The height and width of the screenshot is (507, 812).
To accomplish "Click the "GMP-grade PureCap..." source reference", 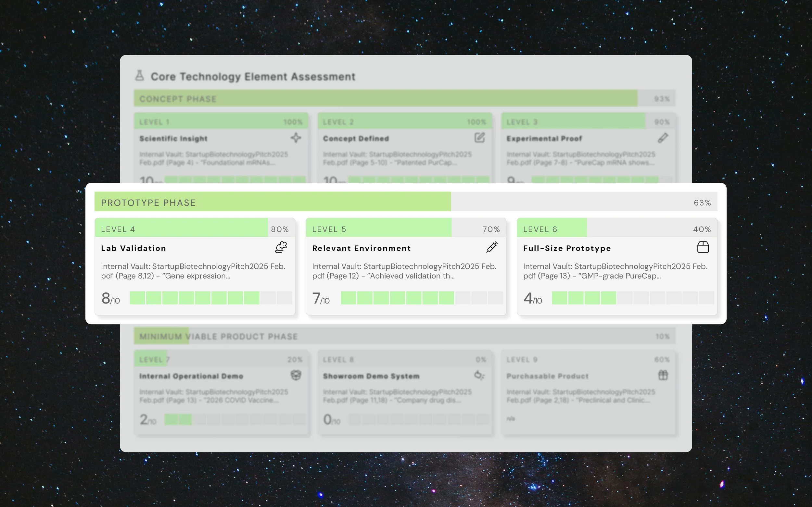I will coord(615,271).
